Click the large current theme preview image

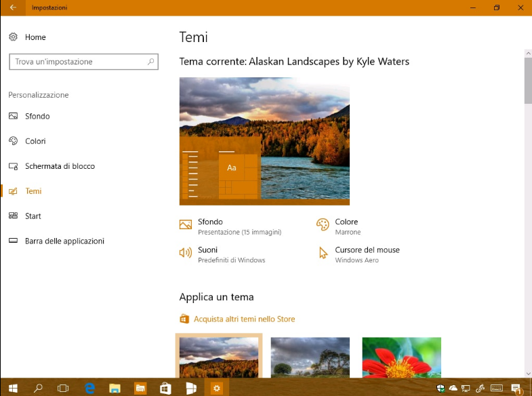(264, 141)
